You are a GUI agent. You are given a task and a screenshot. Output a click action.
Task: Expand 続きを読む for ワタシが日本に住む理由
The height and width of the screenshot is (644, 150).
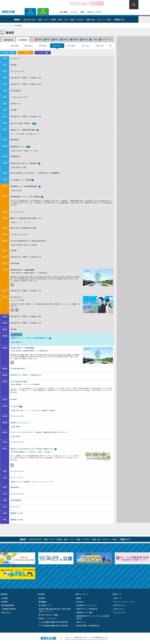14,393
